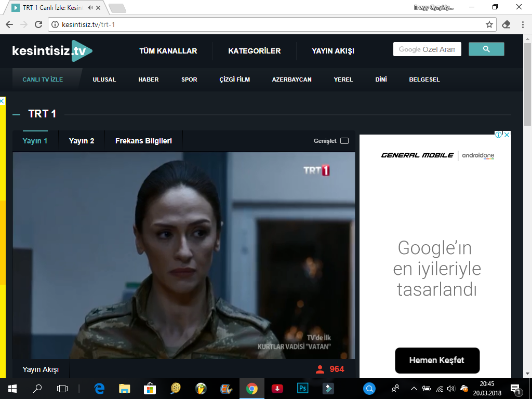
Task: Launch Microsoft Edge from taskbar
Action: pos(99,389)
